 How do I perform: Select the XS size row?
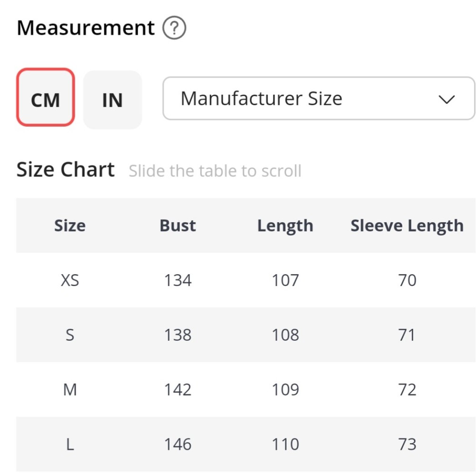pos(70,280)
